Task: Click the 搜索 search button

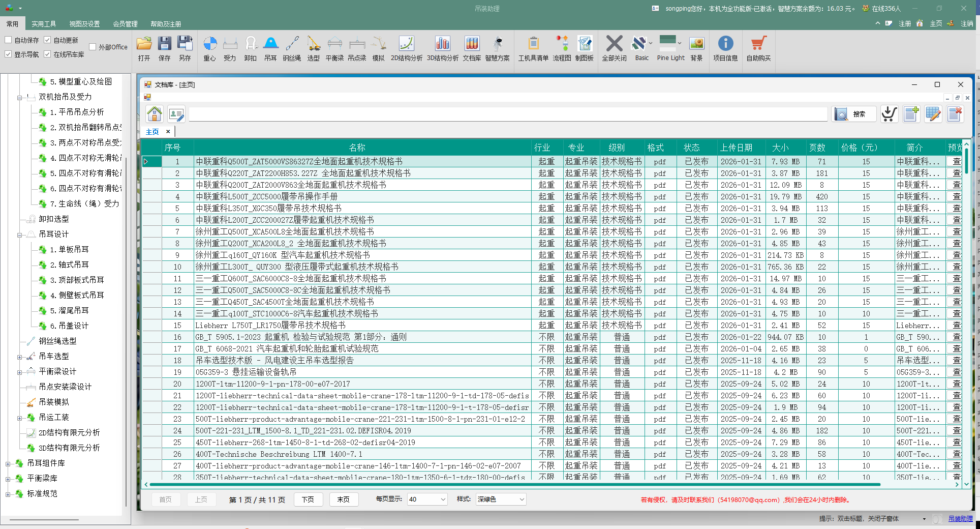Action: [x=854, y=114]
